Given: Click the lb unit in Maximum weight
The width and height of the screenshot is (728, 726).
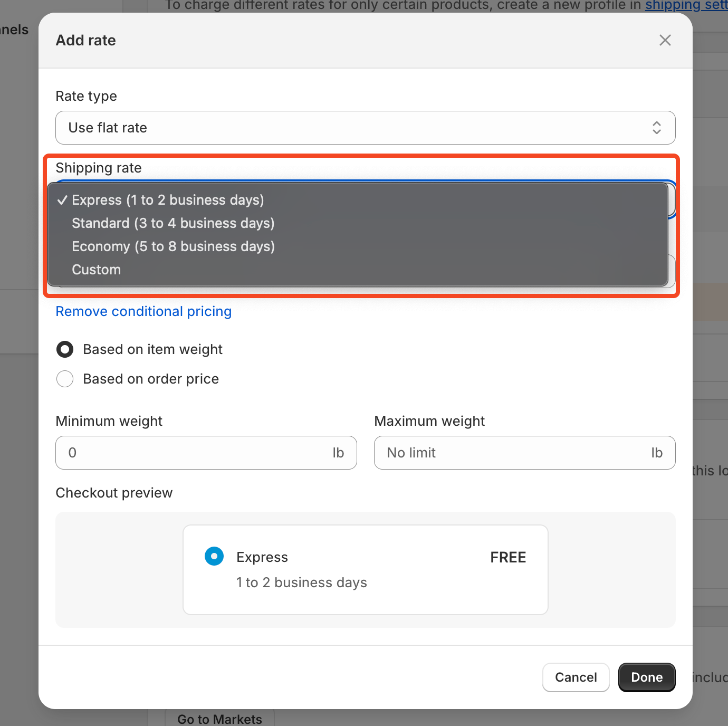Looking at the screenshot, I should click(656, 453).
